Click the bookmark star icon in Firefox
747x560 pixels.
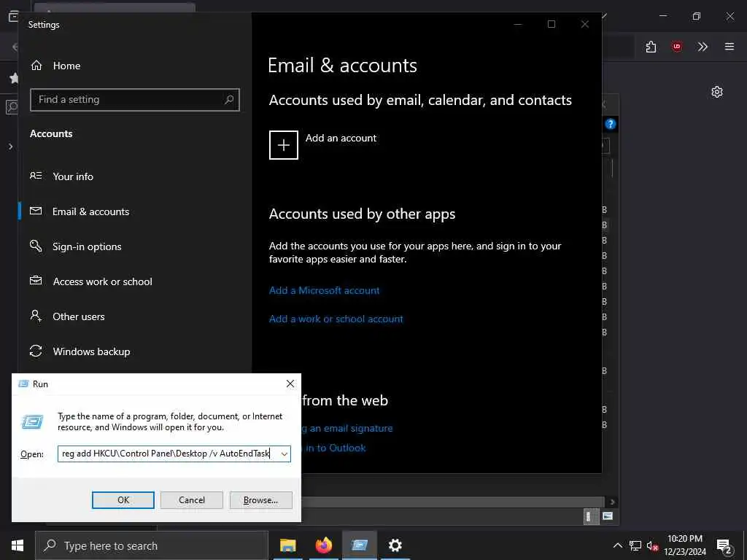coord(14,77)
